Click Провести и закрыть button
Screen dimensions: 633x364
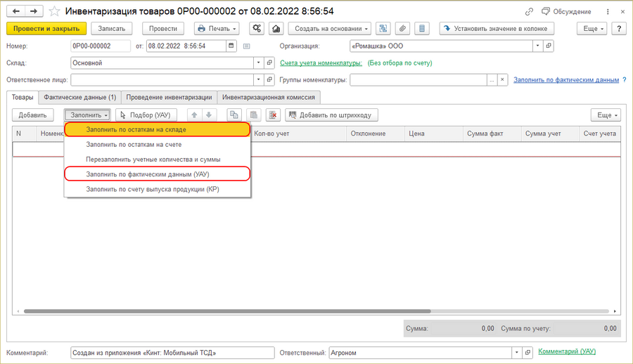46,29
